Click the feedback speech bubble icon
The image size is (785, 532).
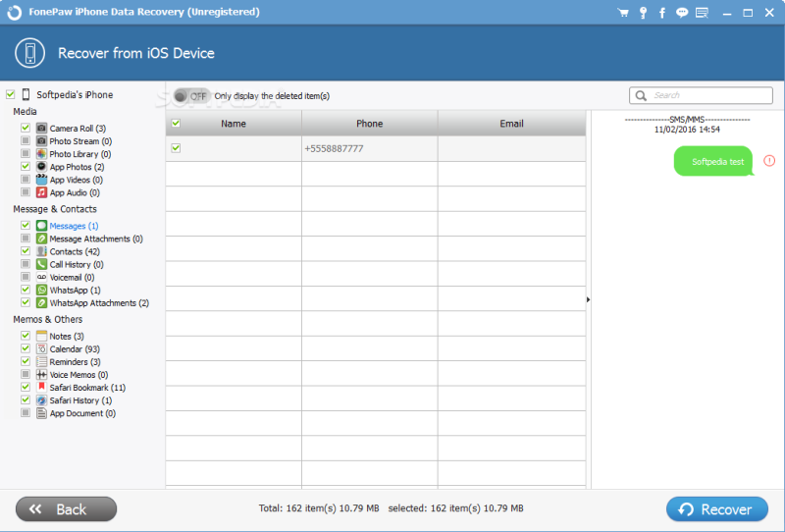pos(681,13)
